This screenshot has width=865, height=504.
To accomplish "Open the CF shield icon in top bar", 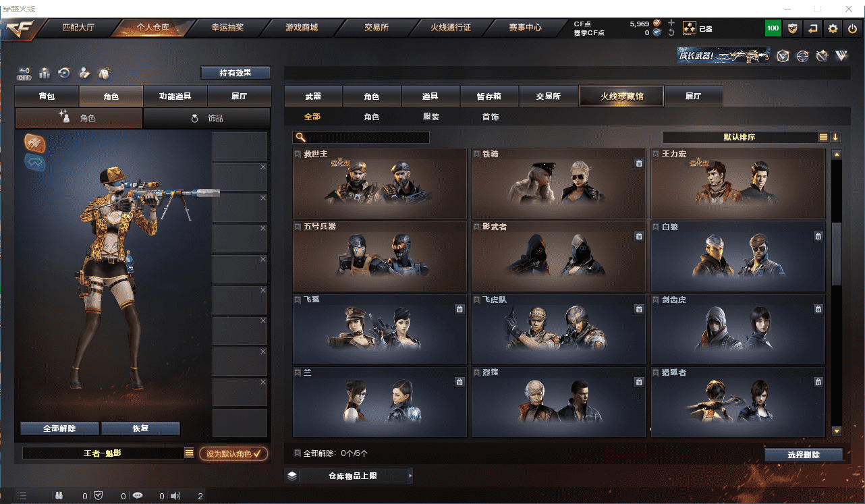I will pyautogui.click(x=793, y=28).
